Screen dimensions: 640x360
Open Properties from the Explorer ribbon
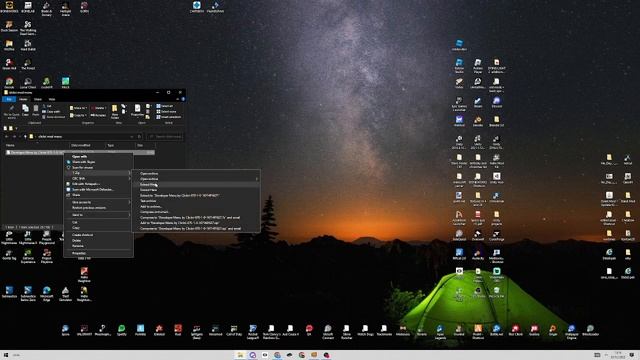(x=137, y=110)
